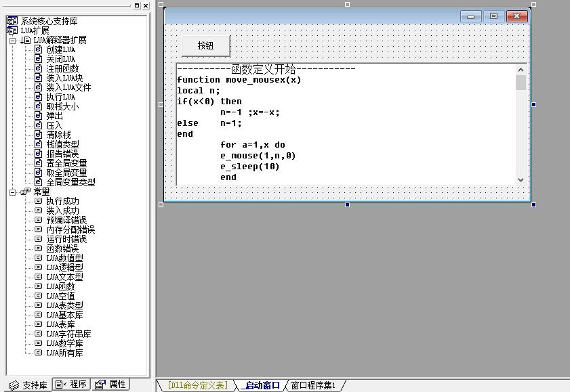Screen dimensions: 570x392
Task: Toggle float on the left panel
Action: pyautogui.click(x=137, y=5)
